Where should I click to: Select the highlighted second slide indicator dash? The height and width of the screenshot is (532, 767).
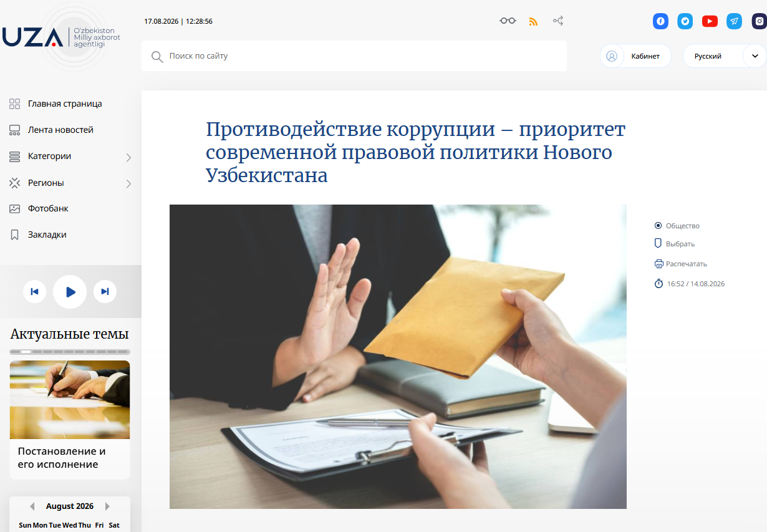[26, 352]
